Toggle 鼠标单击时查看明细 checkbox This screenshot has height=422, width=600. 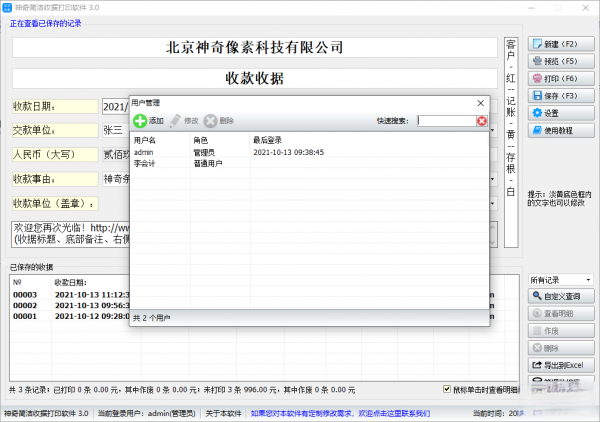click(447, 390)
